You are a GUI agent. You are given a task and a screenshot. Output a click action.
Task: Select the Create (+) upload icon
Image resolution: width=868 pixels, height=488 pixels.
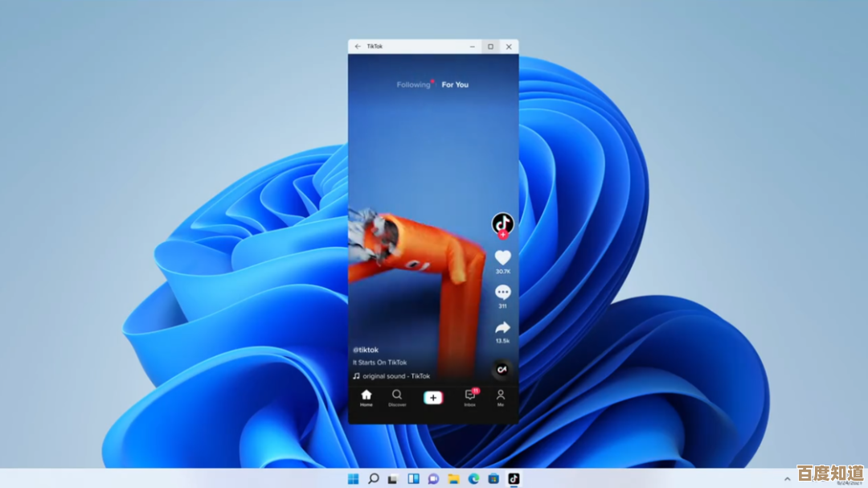coord(433,396)
